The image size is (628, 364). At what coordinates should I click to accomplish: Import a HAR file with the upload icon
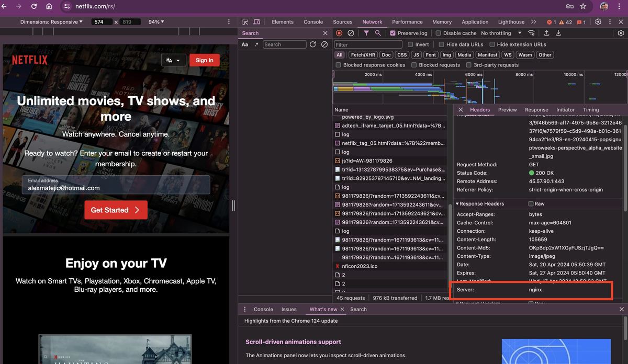(547, 33)
